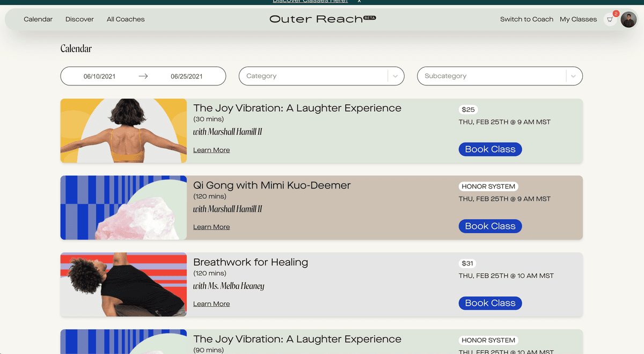Viewport: 644px width, 354px height.
Task: Learn More about the 30 mins Joy Vibration
Action: click(x=211, y=150)
